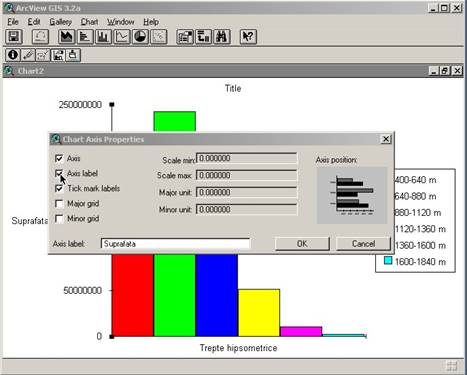The height and width of the screenshot is (375, 467).
Task: Select the Line chart gallery icon
Action: point(122,37)
